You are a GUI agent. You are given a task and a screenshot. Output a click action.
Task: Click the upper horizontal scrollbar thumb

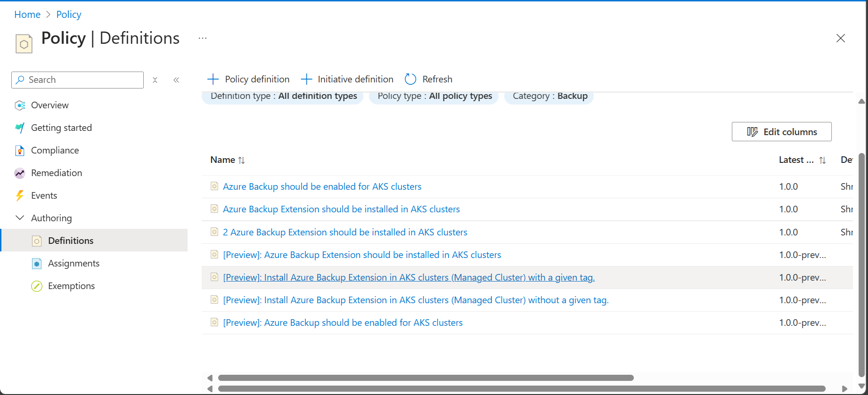426,378
